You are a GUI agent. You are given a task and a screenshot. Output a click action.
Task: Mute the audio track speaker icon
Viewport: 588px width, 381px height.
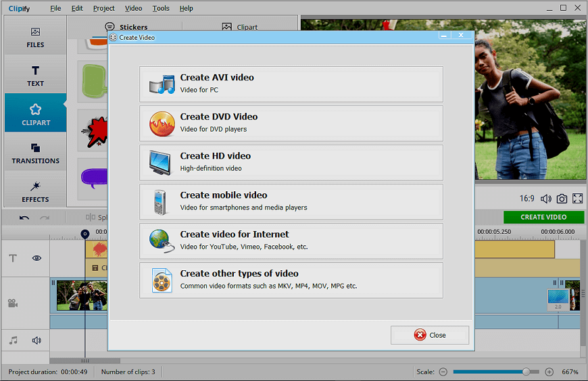point(36,340)
